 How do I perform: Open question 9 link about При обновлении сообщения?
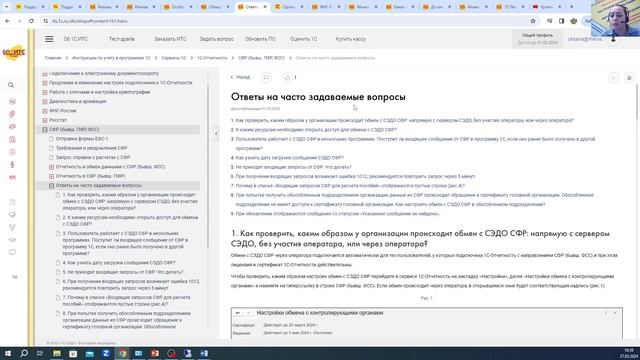[x=338, y=214]
